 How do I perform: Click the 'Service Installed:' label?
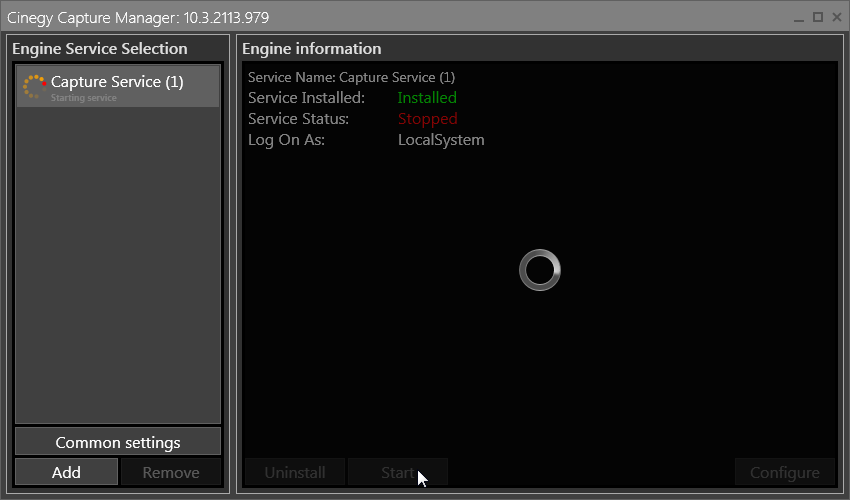coord(306,98)
